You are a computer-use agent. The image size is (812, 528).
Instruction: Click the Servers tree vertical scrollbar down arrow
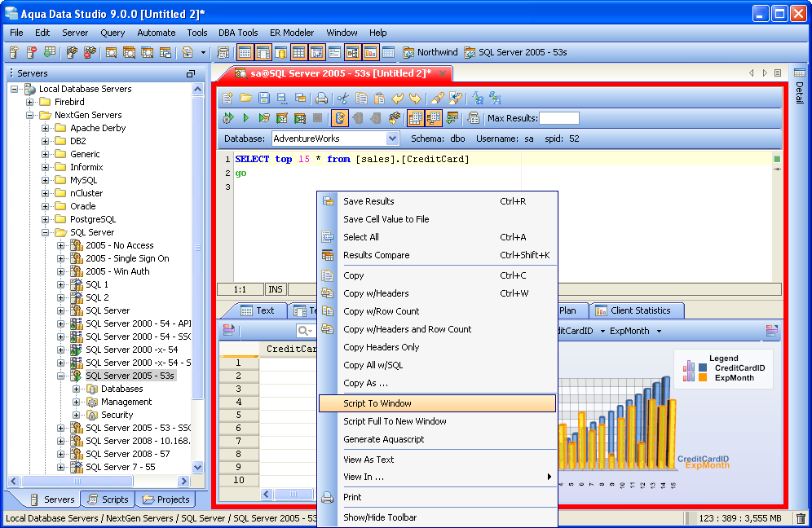point(197,466)
